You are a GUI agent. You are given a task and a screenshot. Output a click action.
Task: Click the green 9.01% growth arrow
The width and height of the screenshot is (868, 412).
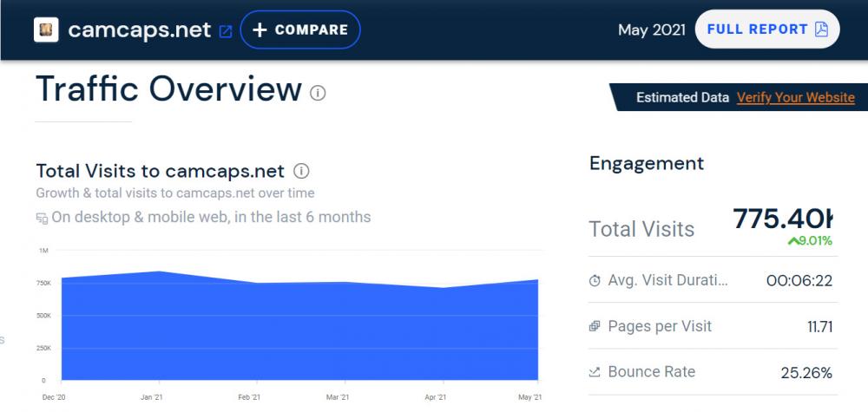[x=792, y=241]
